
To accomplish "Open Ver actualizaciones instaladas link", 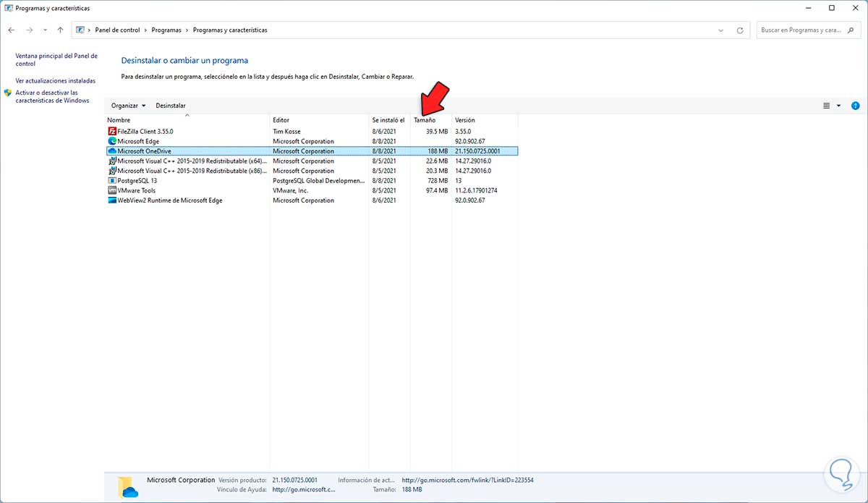I will (x=55, y=81).
